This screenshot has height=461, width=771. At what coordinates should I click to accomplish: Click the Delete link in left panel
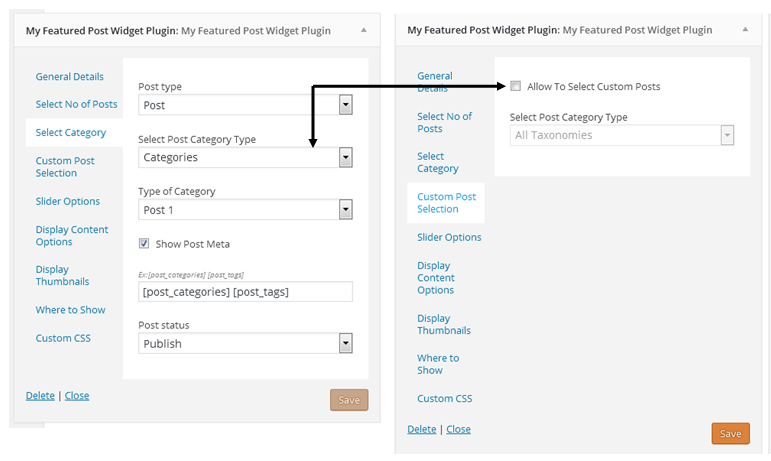[40, 395]
